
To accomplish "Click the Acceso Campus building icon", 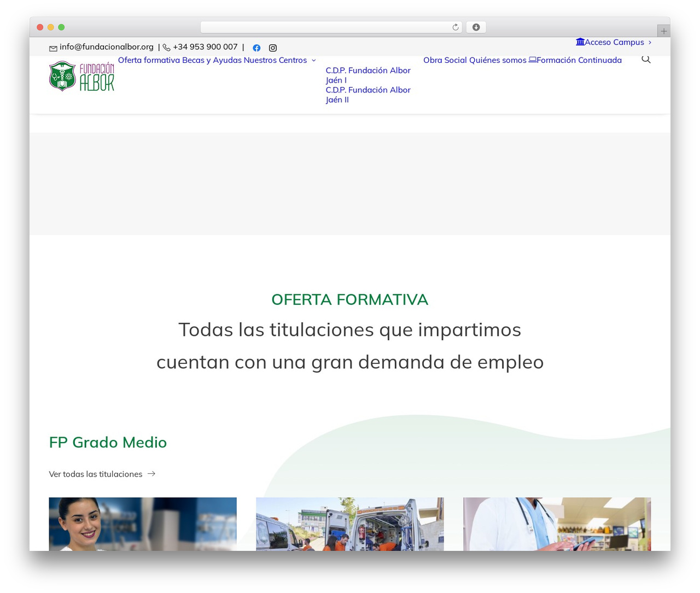I will pos(580,42).
